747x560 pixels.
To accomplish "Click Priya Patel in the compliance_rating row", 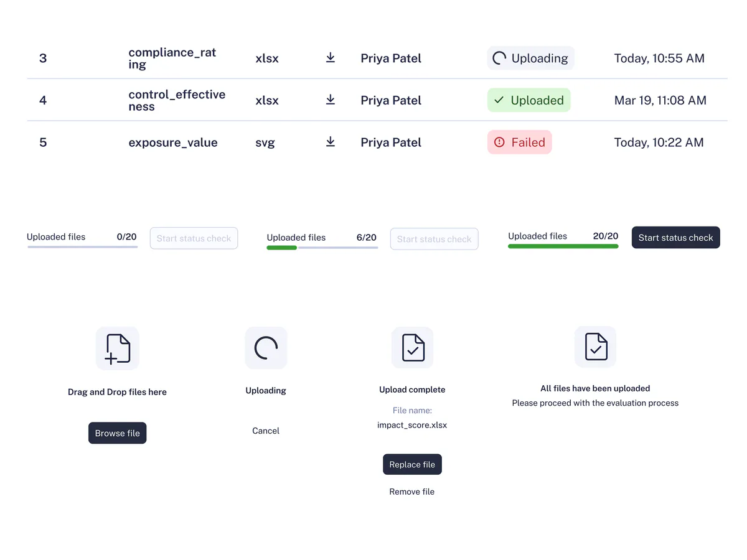I will tap(391, 58).
